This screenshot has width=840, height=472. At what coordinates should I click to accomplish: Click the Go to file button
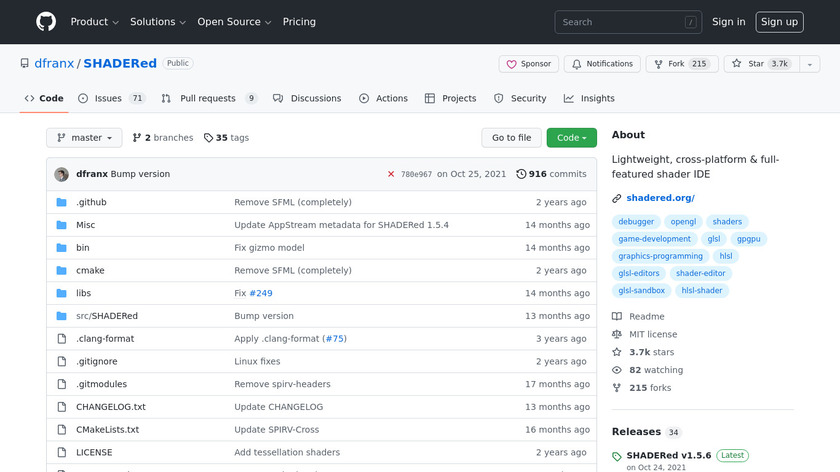[x=511, y=138]
